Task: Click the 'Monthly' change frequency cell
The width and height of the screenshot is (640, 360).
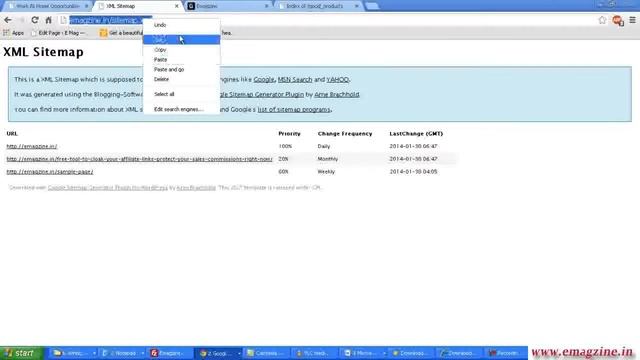Action: coord(328,159)
